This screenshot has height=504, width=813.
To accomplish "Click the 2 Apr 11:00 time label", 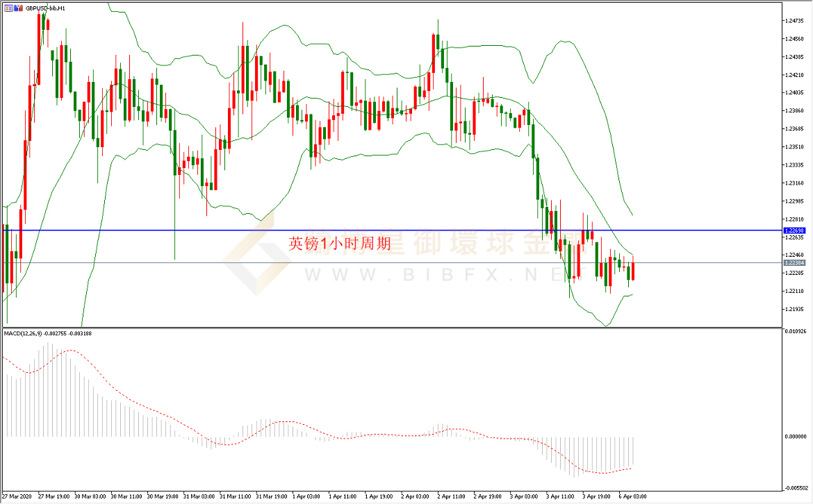I will [x=450, y=496].
